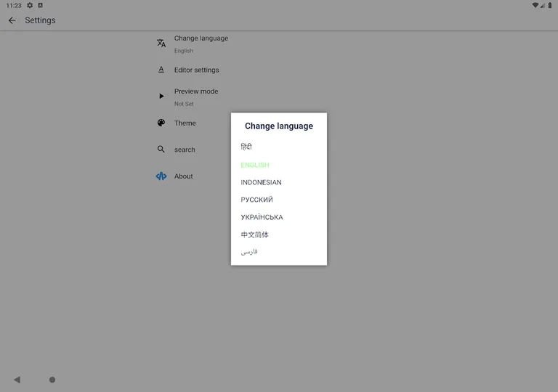Tap the 11:23 clock in status bar
Viewport: 558px width, 392px height.
pos(14,5)
